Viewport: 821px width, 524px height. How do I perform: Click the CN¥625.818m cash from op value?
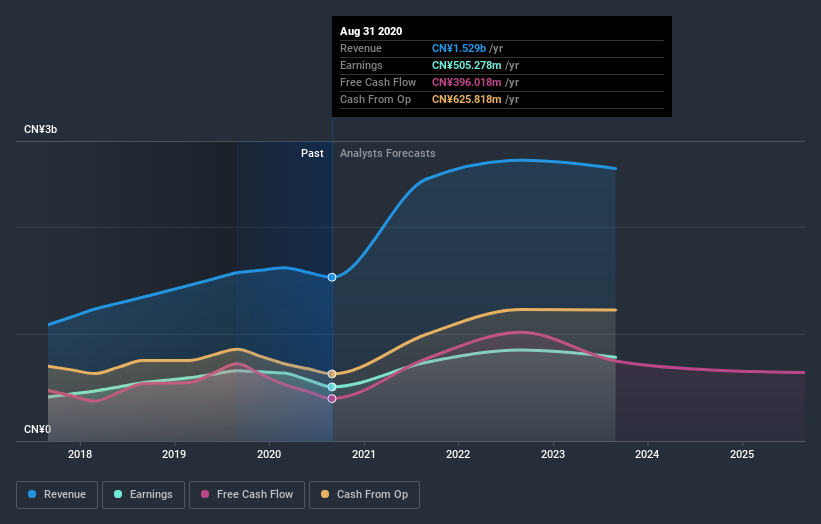(467, 99)
